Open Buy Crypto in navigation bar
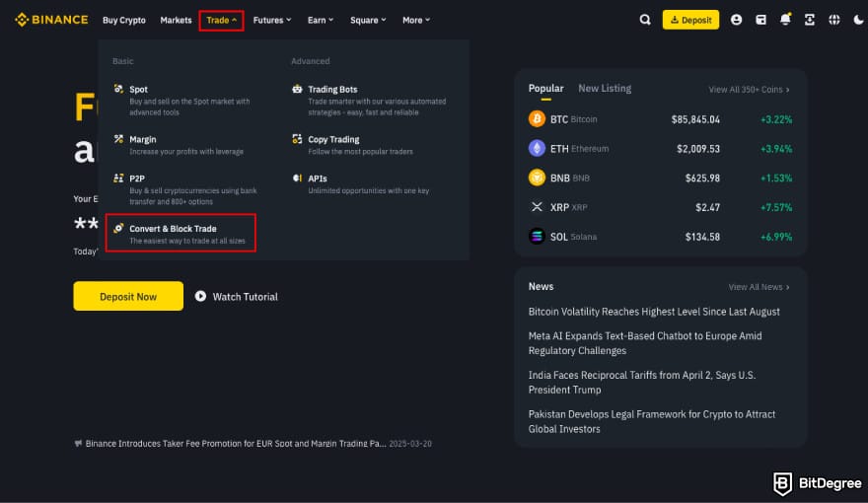This screenshot has width=868, height=503. [x=124, y=20]
